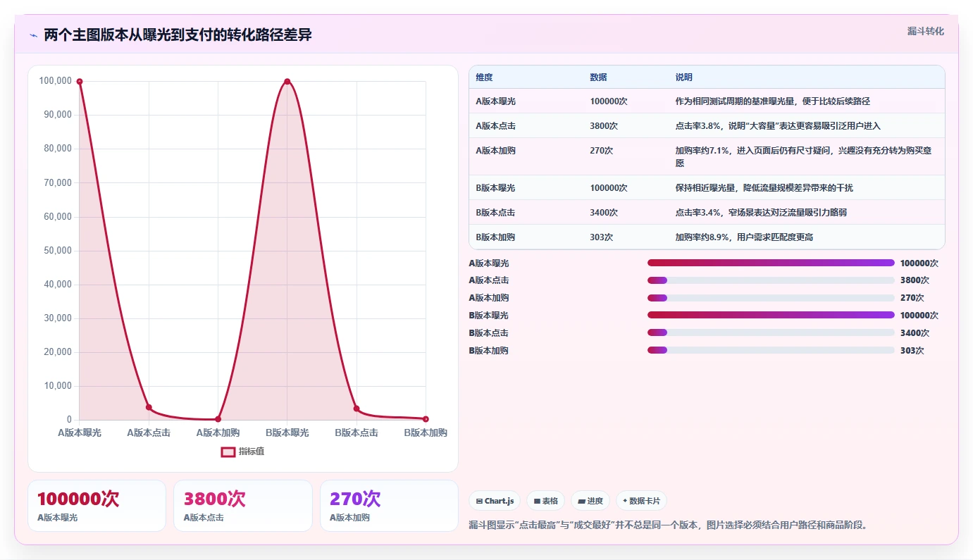973x560 pixels.
Task: Click the 303次 value beside progress bar
Action: click(x=912, y=351)
